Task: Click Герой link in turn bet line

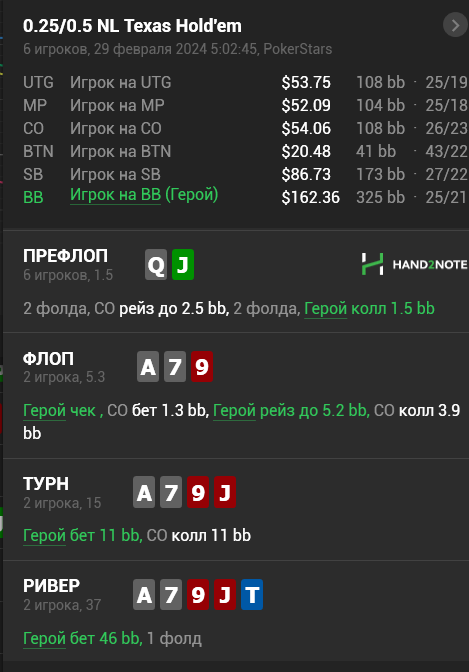Action: click(45, 535)
